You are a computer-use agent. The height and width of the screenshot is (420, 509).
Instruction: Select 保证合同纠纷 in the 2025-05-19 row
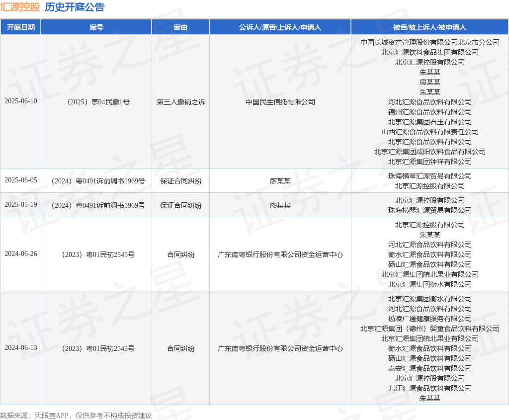click(181, 205)
